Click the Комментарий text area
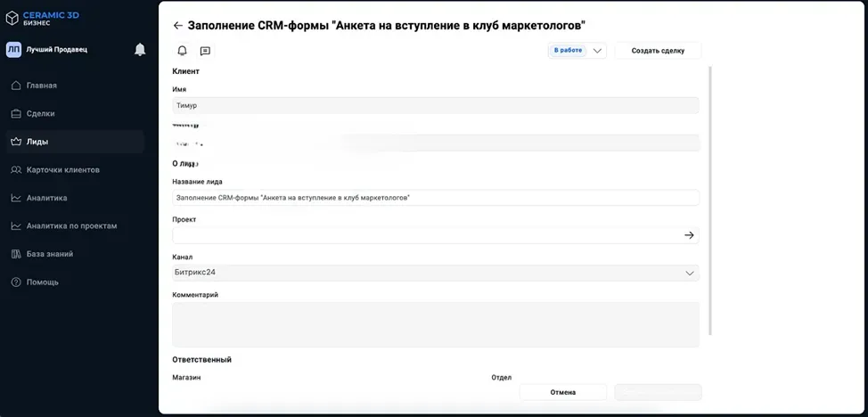 tap(436, 324)
